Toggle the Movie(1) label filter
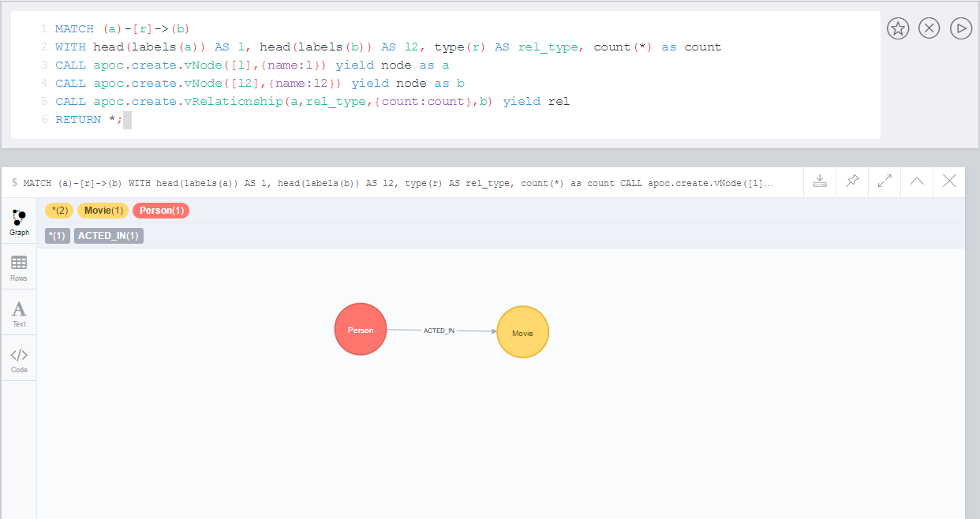Image resolution: width=980 pixels, height=519 pixels. click(103, 210)
